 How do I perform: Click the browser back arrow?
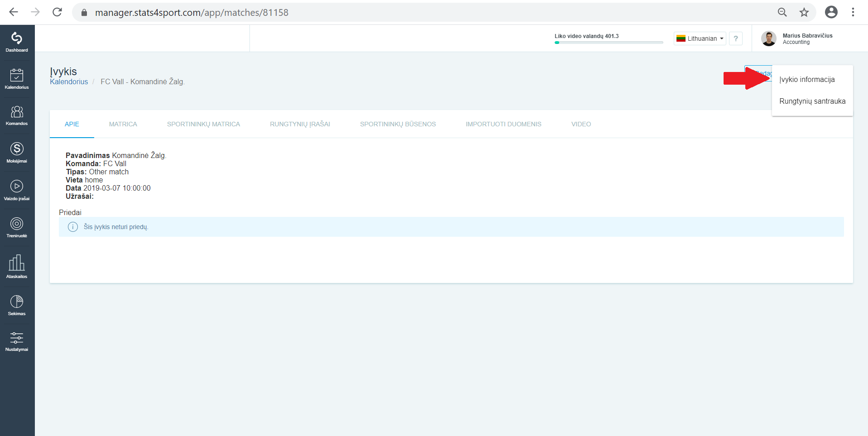tap(14, 12)
